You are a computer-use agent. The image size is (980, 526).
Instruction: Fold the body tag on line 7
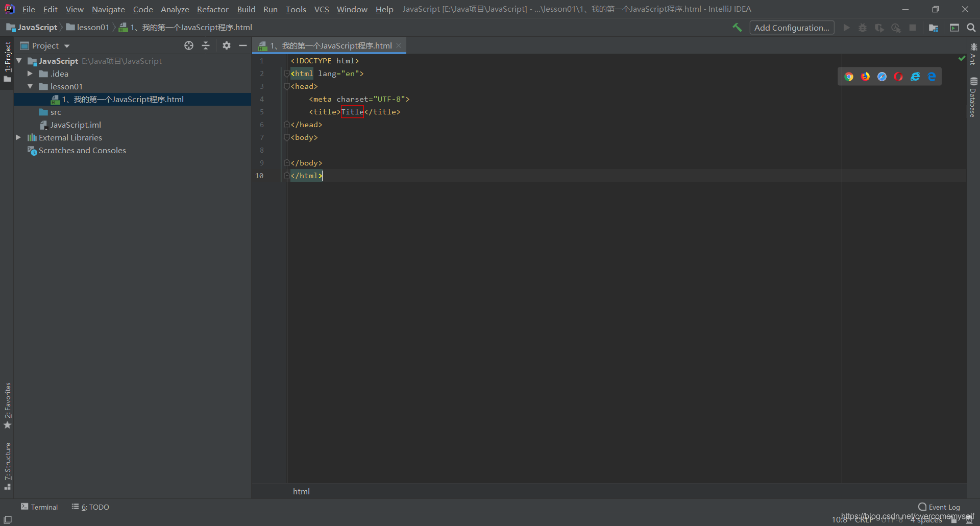click(x=287, y=137)
